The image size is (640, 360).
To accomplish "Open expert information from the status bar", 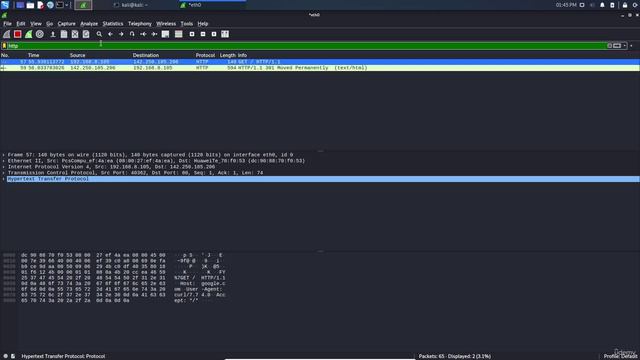I will click(x=5, y=356).
